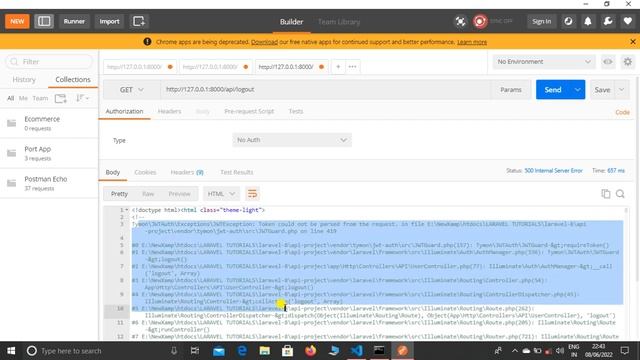Screen dimensions: 640x360
Task: Open the request Headers tab
Action: click(169, 111)
